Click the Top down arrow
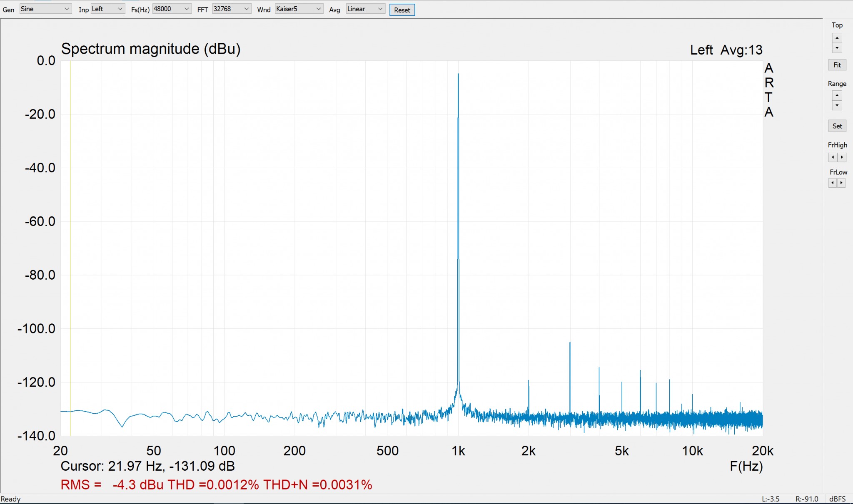 (x=837, y=48)
